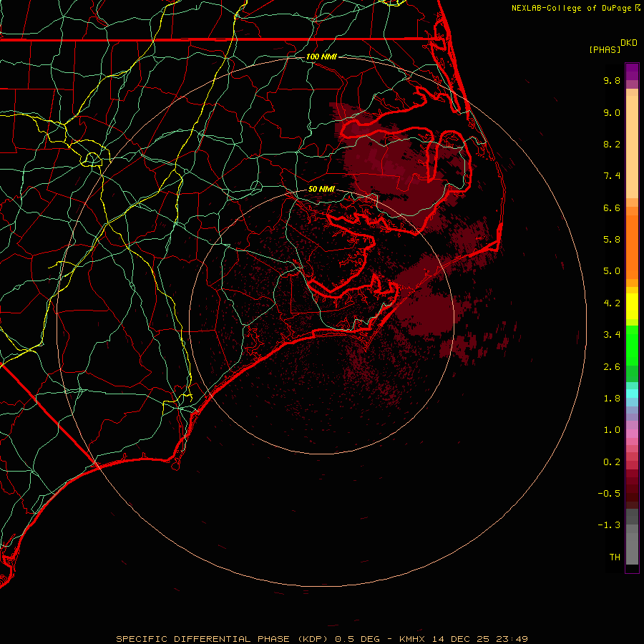Click the 23:49 timestamp in footer
The height and width of the screenshot is (644, 644).
512,639
